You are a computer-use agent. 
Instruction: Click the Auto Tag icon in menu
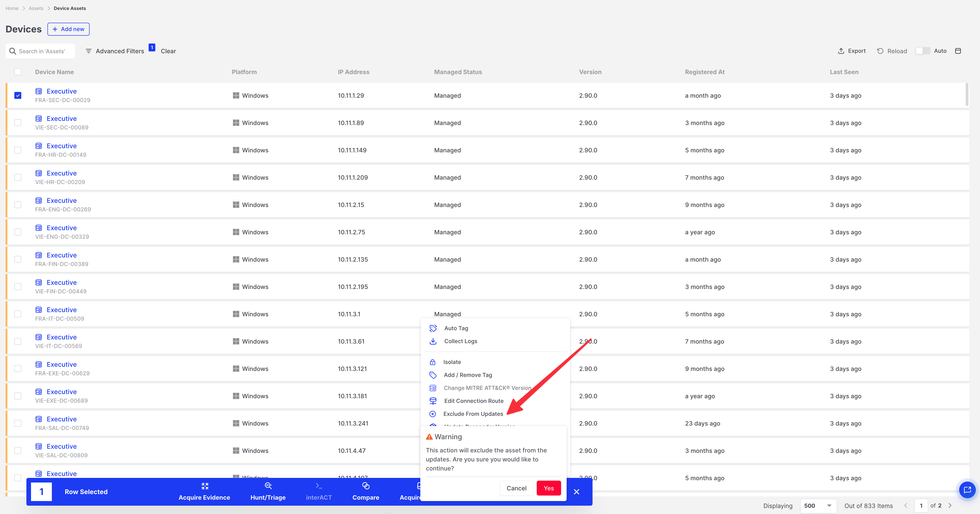point(433,328)
